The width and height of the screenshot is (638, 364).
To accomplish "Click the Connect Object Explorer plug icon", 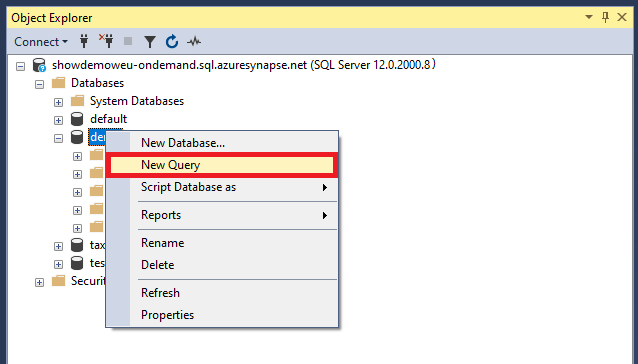I will (84, 41).
